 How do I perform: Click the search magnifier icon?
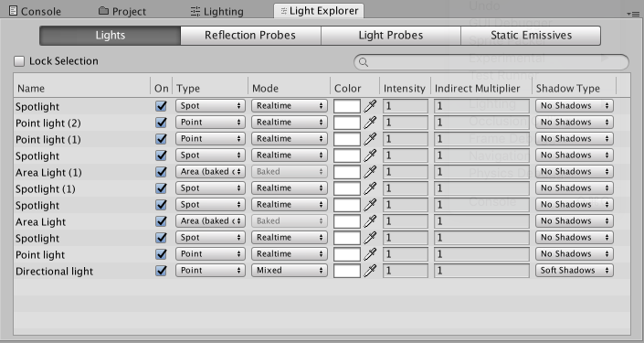363,61
